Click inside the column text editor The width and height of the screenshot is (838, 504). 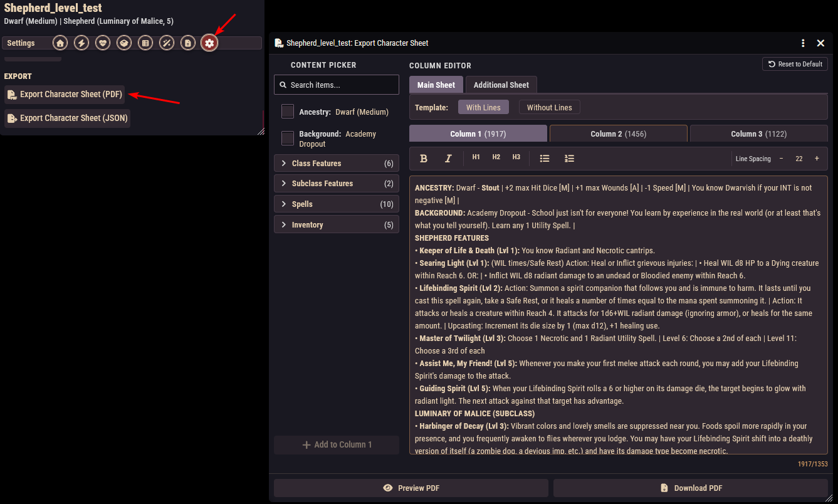(x=619, y=315)
